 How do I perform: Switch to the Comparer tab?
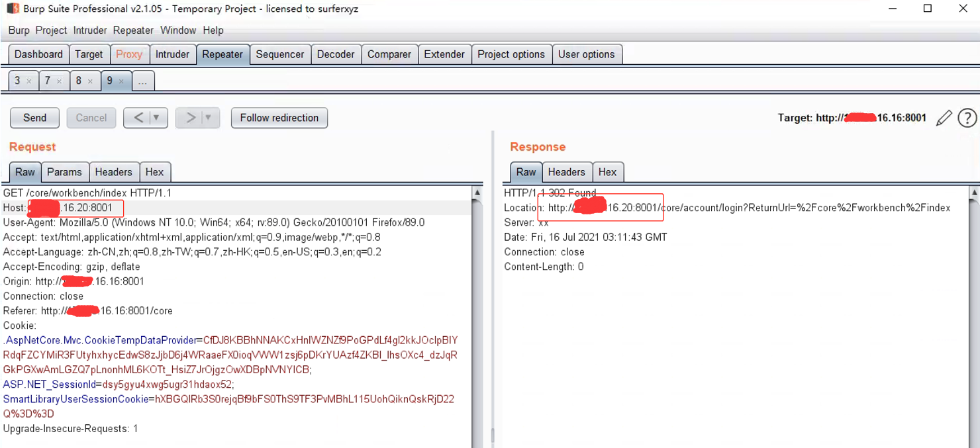click(x=389, y=54)
